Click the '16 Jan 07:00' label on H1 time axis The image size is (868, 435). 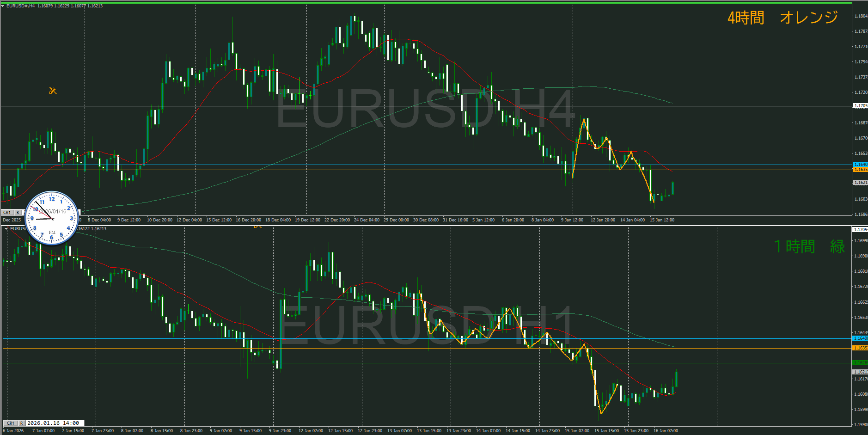tap(666, 431)
